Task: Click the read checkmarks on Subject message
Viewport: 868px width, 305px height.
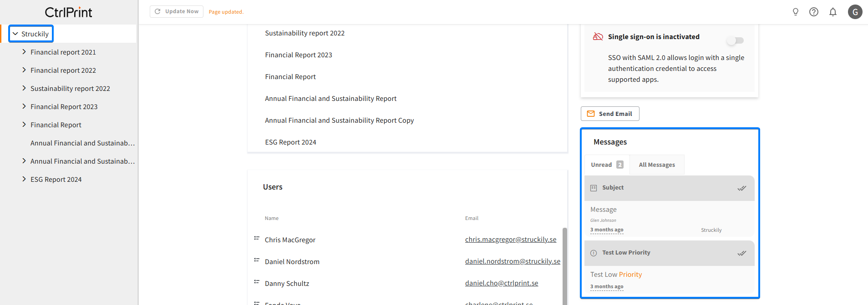Action: (x=742, y=188)
